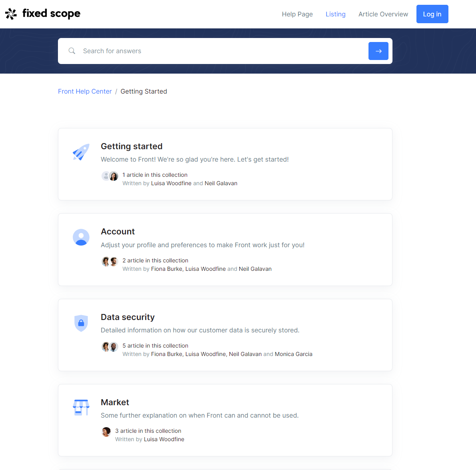476x470 pixels.
Task: Click 'Fiona Burke' in the Account card
Action: click(167, 269)
